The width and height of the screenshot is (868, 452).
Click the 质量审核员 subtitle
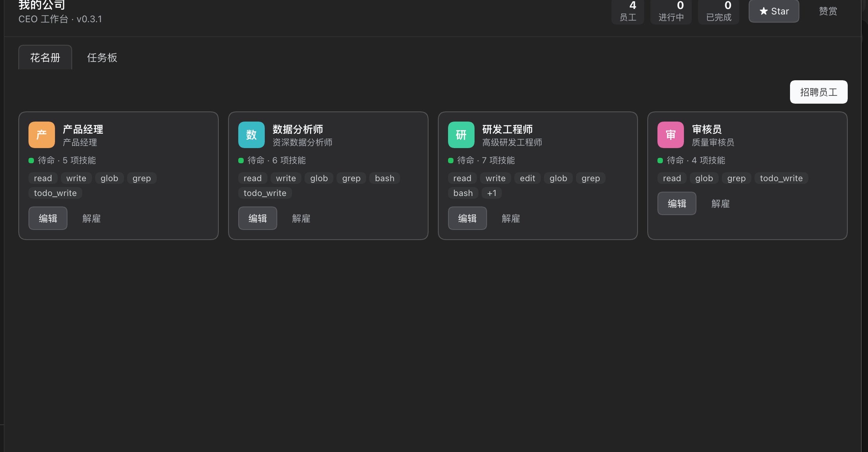click(x=713, y=143)
